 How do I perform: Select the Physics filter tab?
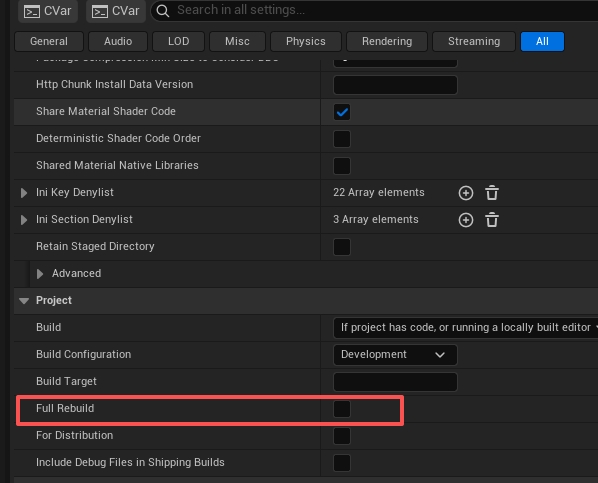tap(305, 41)
